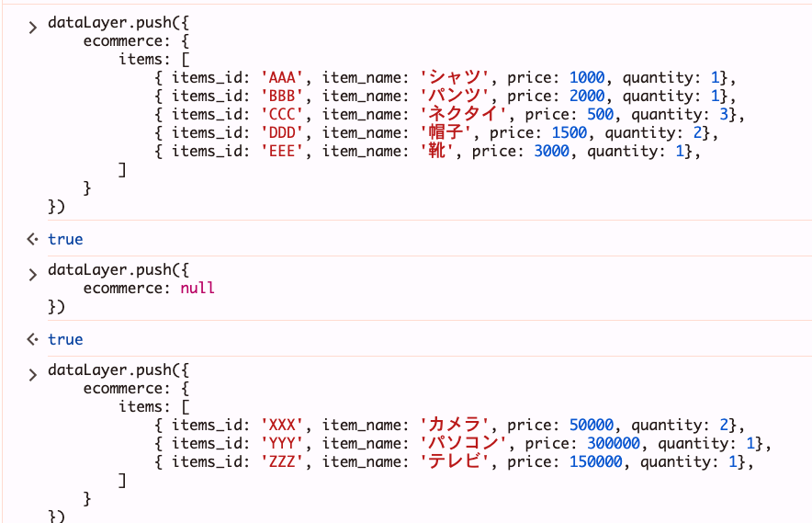Click the item_name value 'パンツ'
The image size is (812, 523).
(x=455, y=97)
